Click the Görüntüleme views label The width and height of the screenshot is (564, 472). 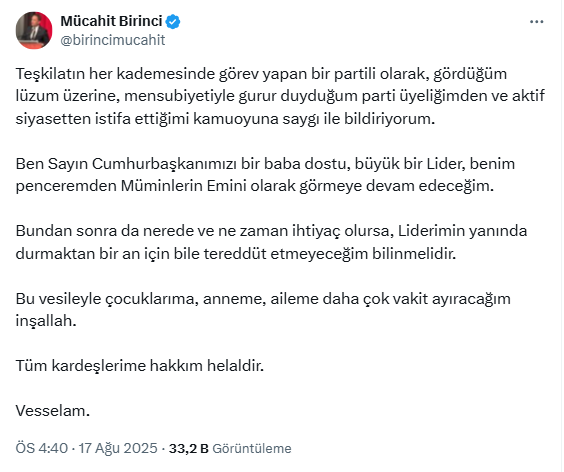coord(252,449)
